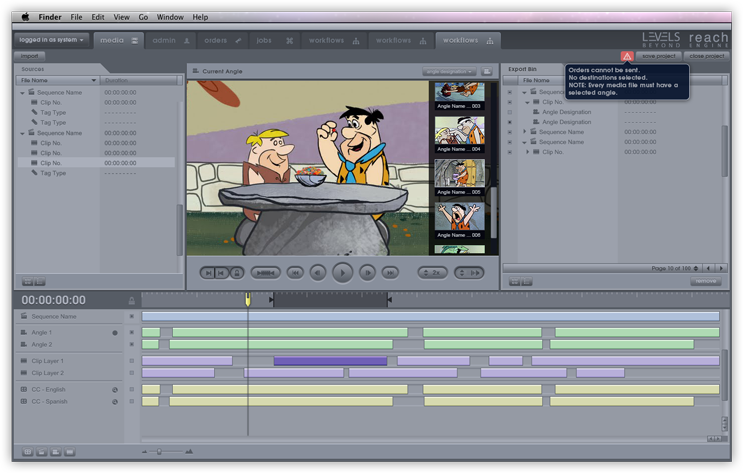Open the Finder menu in the menu bar

pos(50,17)
